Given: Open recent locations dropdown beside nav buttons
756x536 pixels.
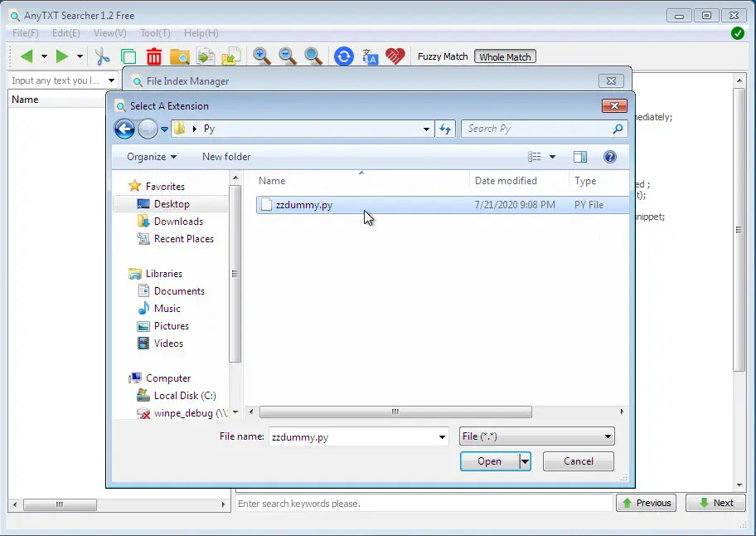Looking at the screenshot, I should pos(164,129).
